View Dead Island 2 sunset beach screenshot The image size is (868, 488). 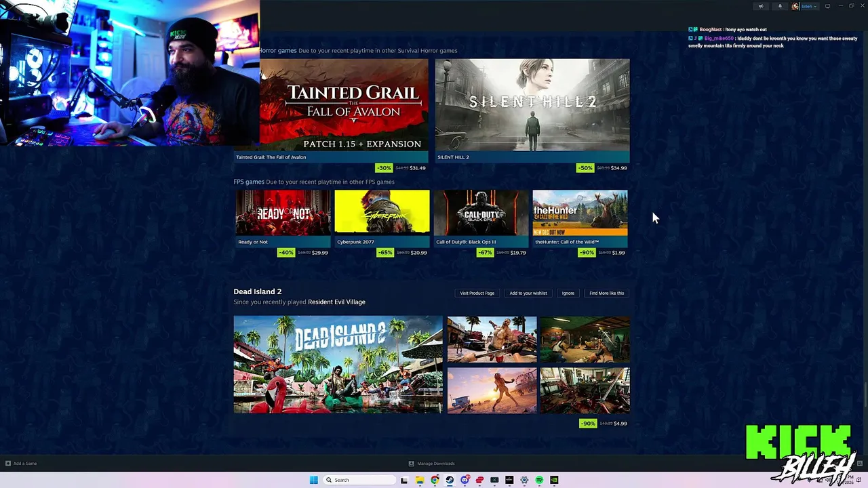coord(492,390)
